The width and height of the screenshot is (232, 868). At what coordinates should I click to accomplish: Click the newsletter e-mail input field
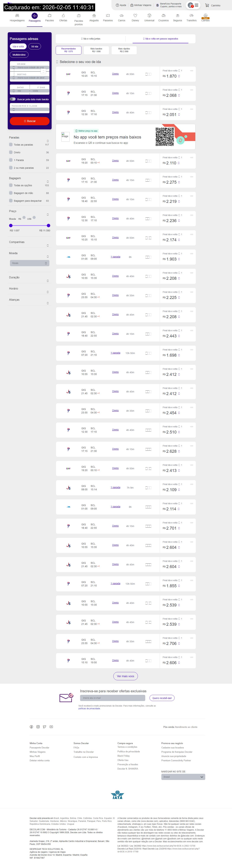coord(112,698)
